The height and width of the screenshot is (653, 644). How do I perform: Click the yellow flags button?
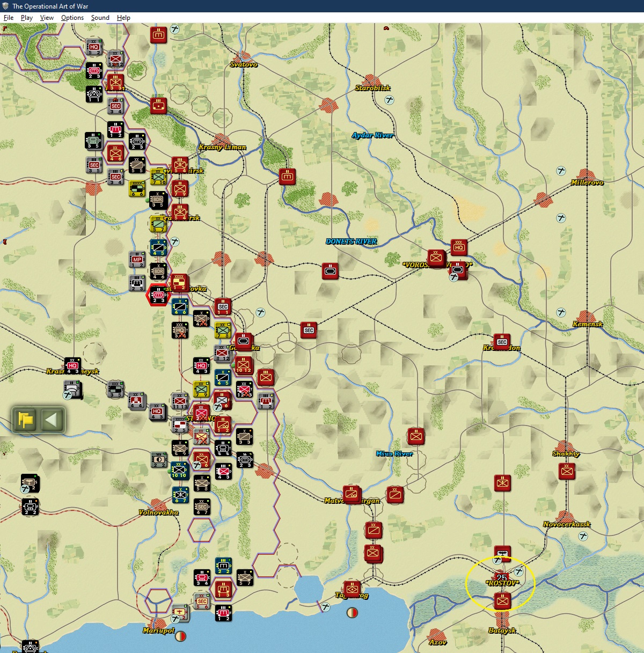tap(26, 420)
